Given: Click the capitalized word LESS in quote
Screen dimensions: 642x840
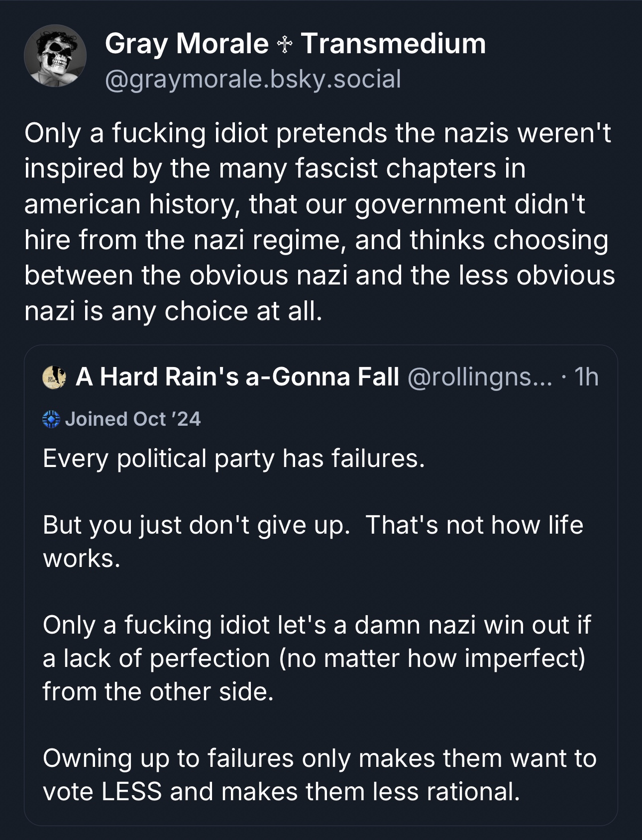Looking at the screenshot, I should (132, 791).
